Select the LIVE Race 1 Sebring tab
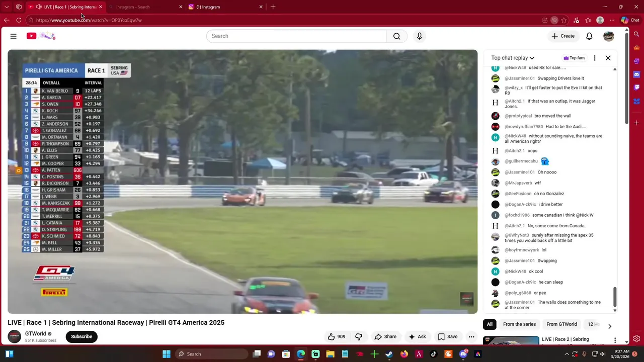 [x=64, y=7]
